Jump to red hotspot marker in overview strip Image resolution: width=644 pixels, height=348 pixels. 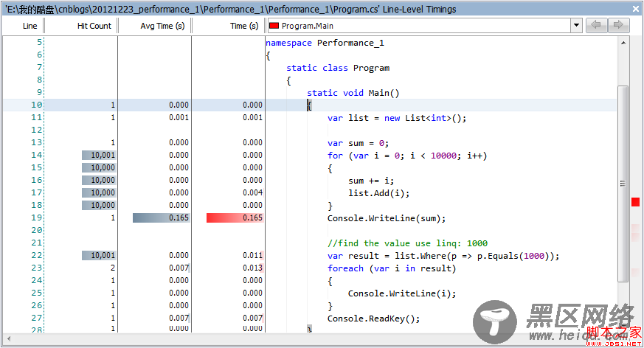click(x=635, y=202)
